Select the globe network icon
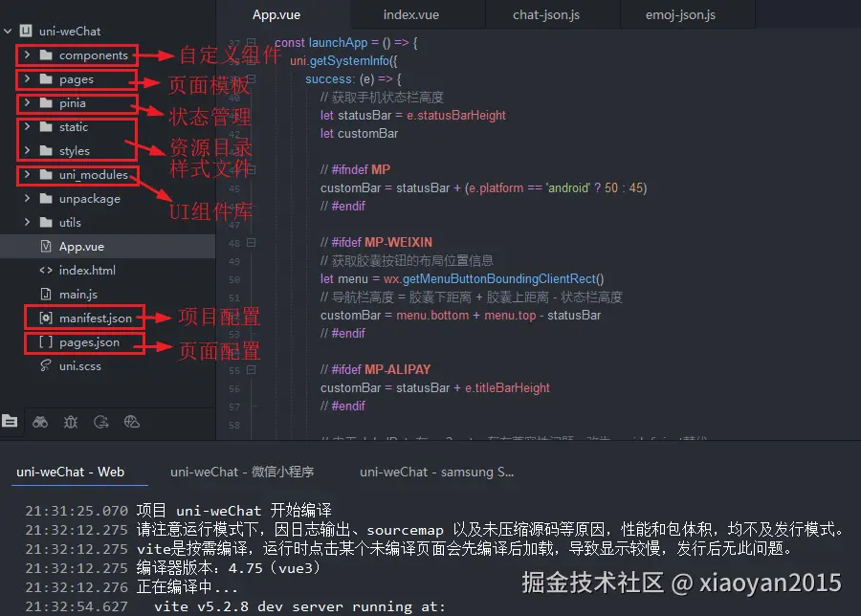 (x=132, y=421)
